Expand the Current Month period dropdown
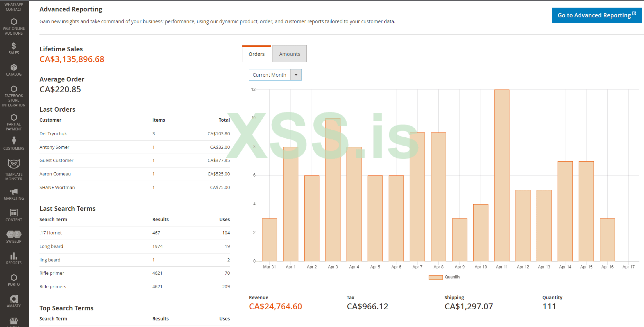Image resolution: width=644 pixels, height=327 pixels. pos(275,75)
